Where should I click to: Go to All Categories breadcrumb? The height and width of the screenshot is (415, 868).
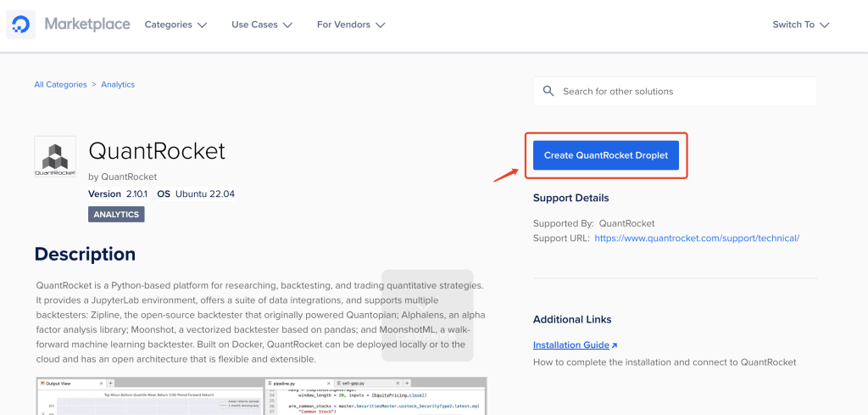coord(60,84)
